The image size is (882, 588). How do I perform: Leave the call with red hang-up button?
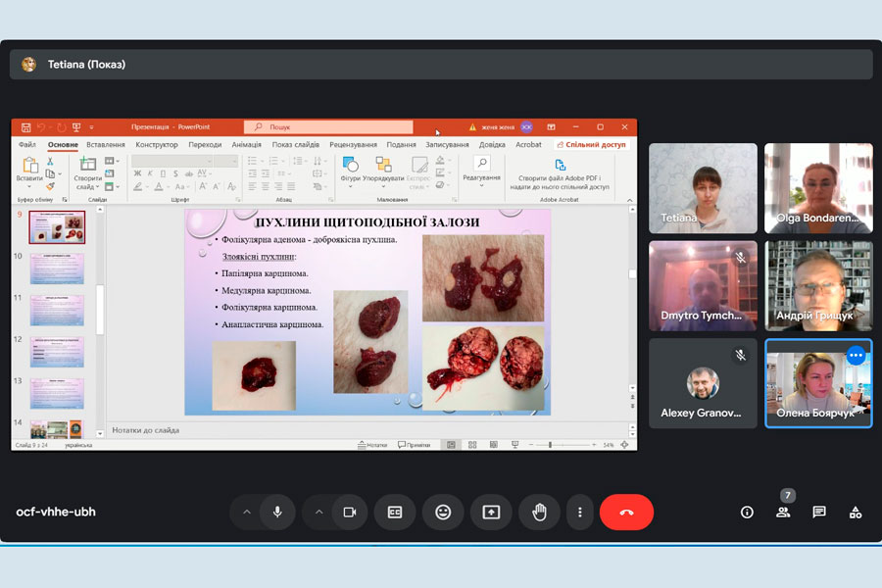click(x=626, y=512)
